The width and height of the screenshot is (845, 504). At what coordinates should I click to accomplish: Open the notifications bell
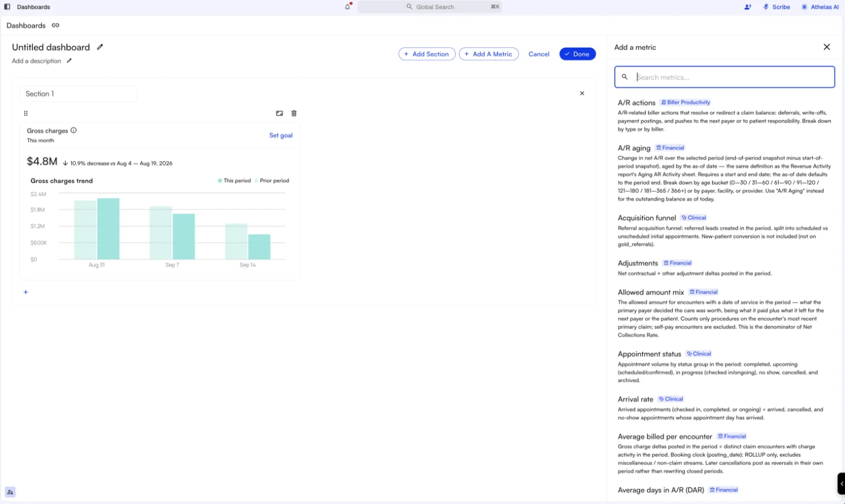[x=348, y=7]
